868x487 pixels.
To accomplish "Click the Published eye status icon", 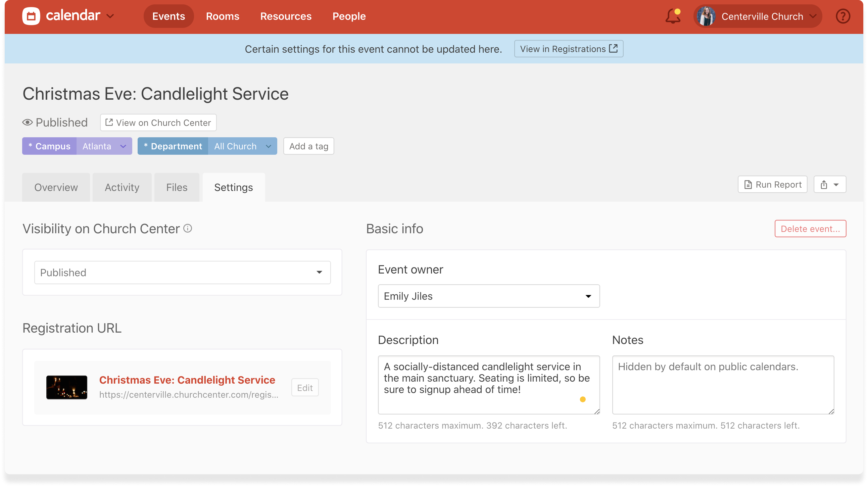I will point(27,123).
